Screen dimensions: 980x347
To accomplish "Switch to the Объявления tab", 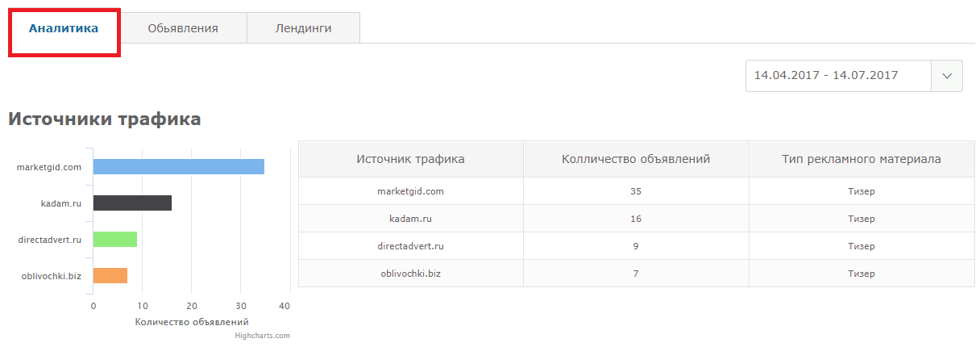I will pos(183,28).
